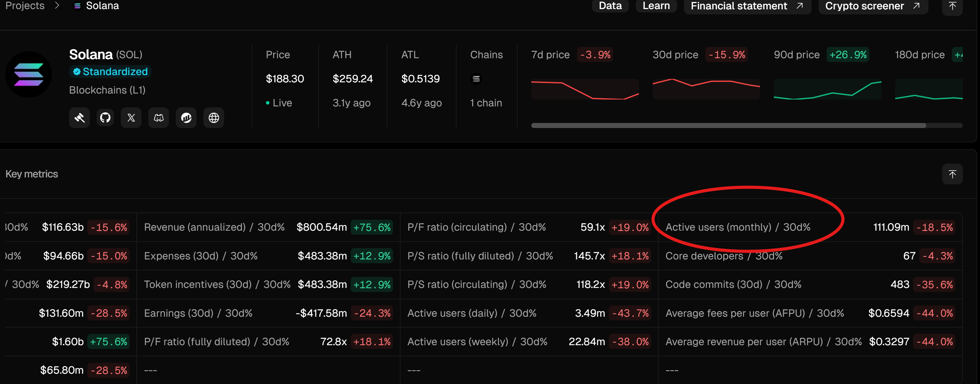Go back to Projects breadcrumb
Image resolution: width=980 pixels, height=384 pixels.
click(25, 6)
